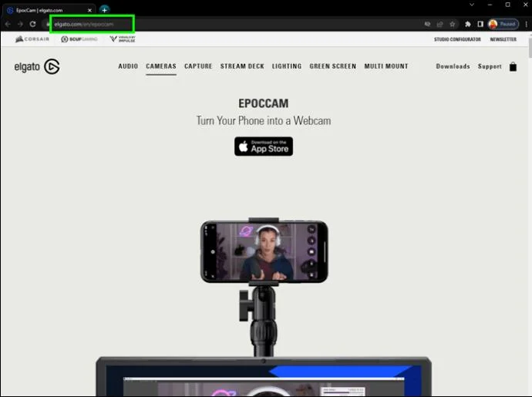Open the Downloads link
Viewport: 532px width, 397px height.
coord(453,66)
